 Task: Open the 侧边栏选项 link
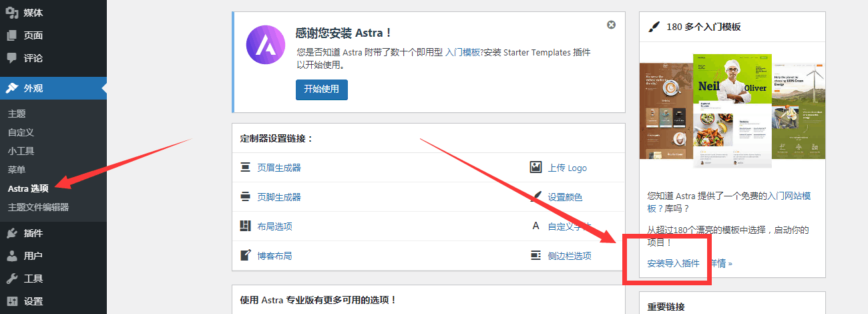tap(570, 256)
